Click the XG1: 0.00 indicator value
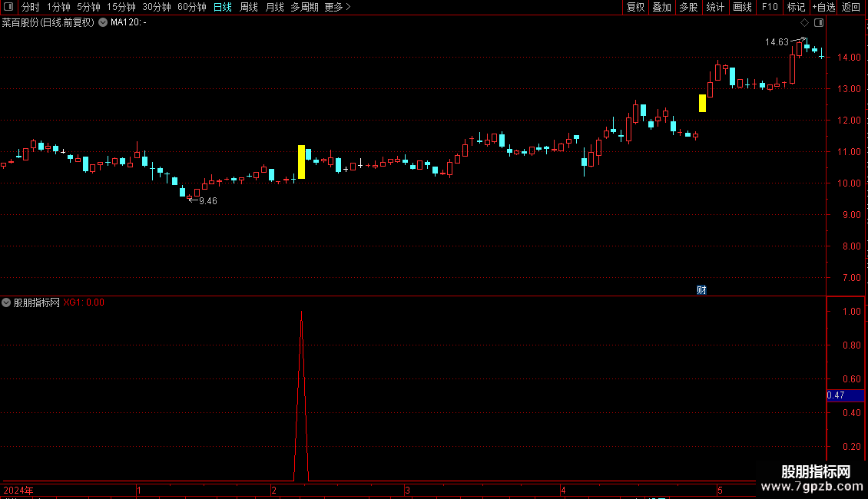Viewport: 868px width, 499px height. click(x=84, y=302)
